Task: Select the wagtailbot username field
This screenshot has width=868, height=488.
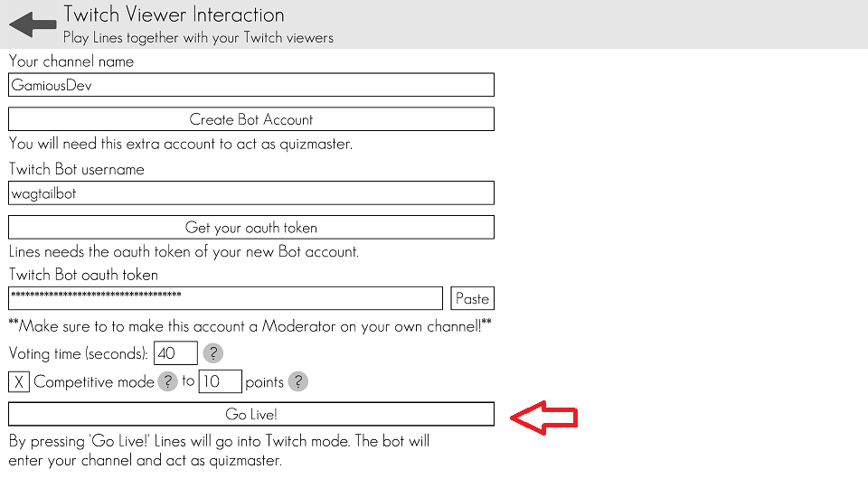Action: pos(251,192)
